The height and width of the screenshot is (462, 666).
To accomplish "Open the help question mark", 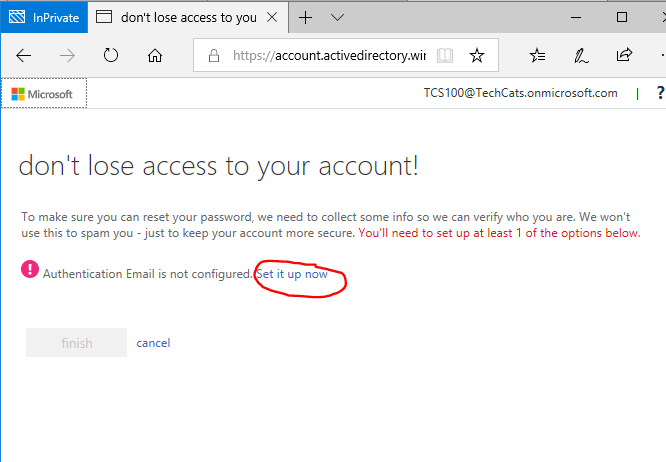I will (x=660, y=93).
